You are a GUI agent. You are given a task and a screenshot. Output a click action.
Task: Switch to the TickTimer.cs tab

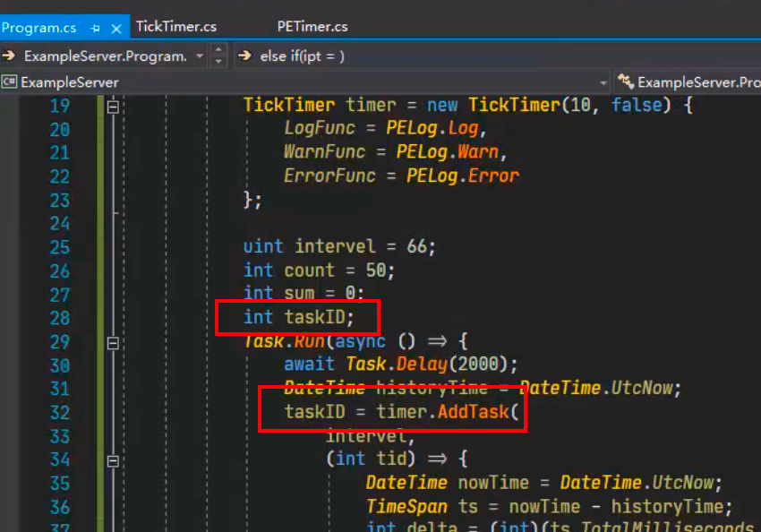pyautogui.click(x=176, y=27)
